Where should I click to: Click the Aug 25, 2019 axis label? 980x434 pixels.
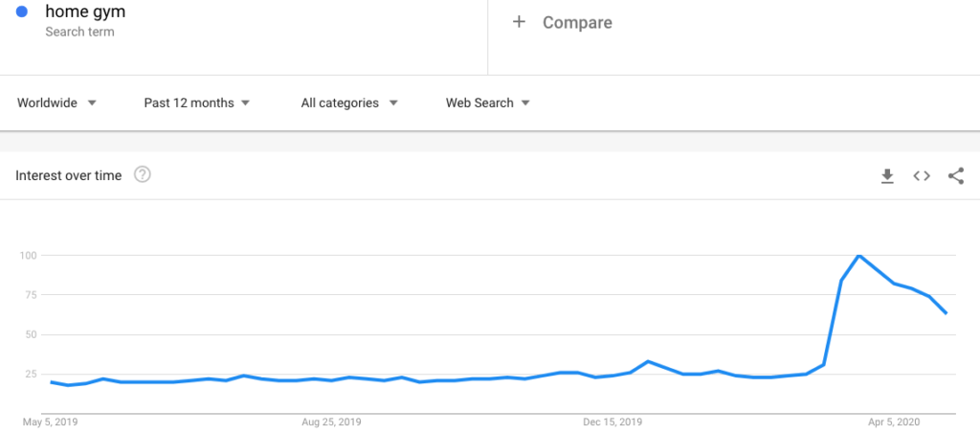point(331,421)
